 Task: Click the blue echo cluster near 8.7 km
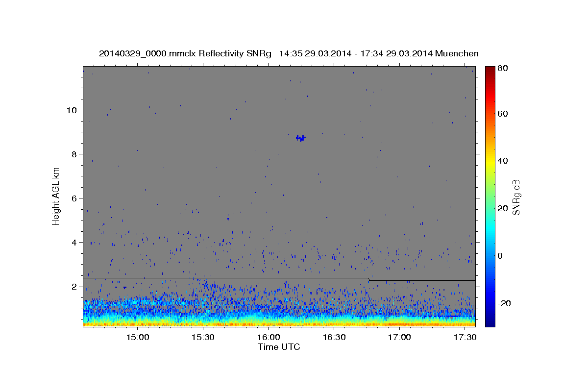tap(300, 138)
